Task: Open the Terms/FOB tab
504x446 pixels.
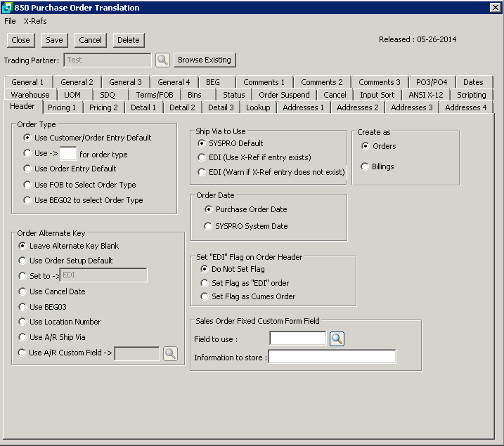Action: (155, 95)
